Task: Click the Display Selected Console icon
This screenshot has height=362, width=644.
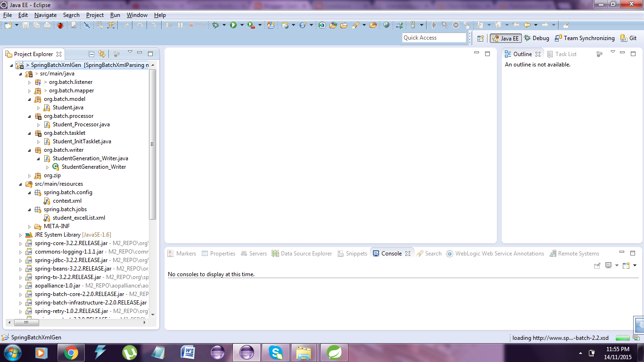Action: coord(608,265)
